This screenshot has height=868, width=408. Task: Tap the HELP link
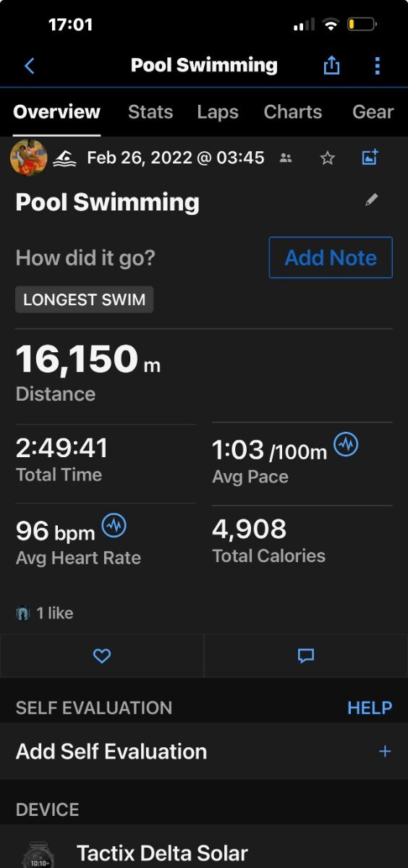pyautogui.click(x=370, y=708)
